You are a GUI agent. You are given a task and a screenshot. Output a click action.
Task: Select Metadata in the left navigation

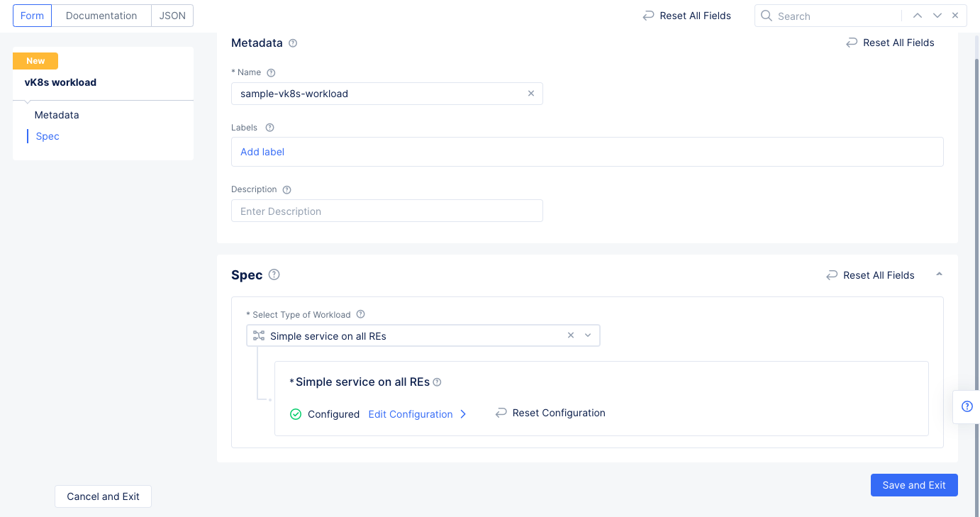point(57,115)
